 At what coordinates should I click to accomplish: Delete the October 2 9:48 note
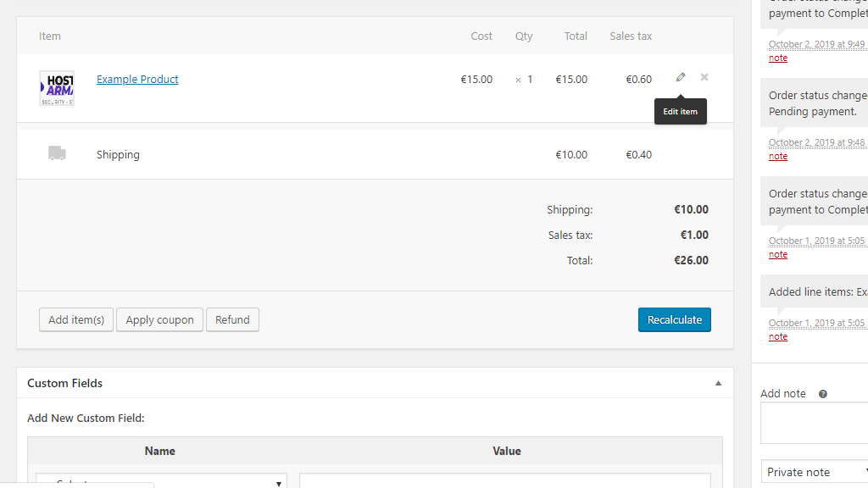tap(778, 156)
